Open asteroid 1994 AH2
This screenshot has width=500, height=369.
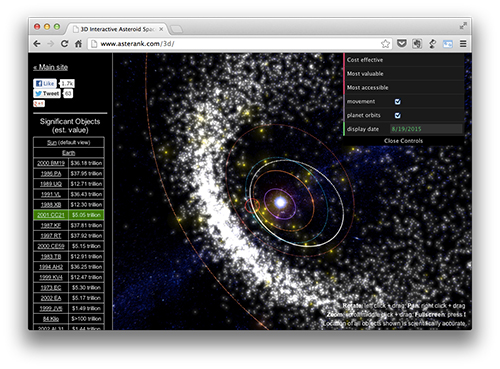[51, 267]
